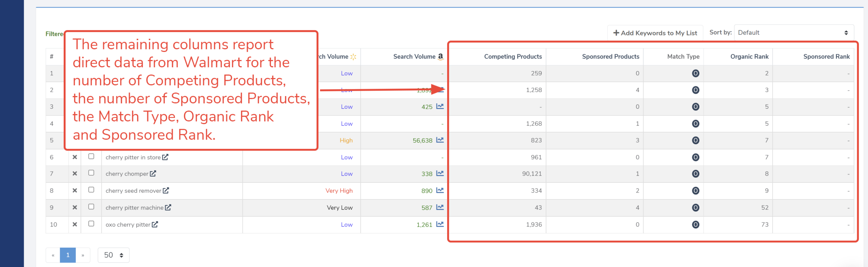This screenshot has height=267, width=868.
Task: Tick the oxo cherry pitter checkbox
Action: pos(91,224)
